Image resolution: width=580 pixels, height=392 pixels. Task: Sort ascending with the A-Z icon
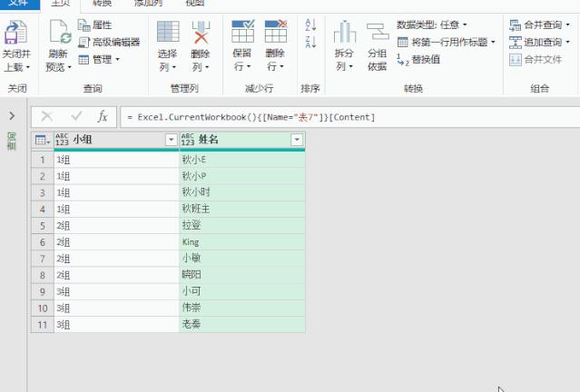pyautogui.click(x=310, y=25)
